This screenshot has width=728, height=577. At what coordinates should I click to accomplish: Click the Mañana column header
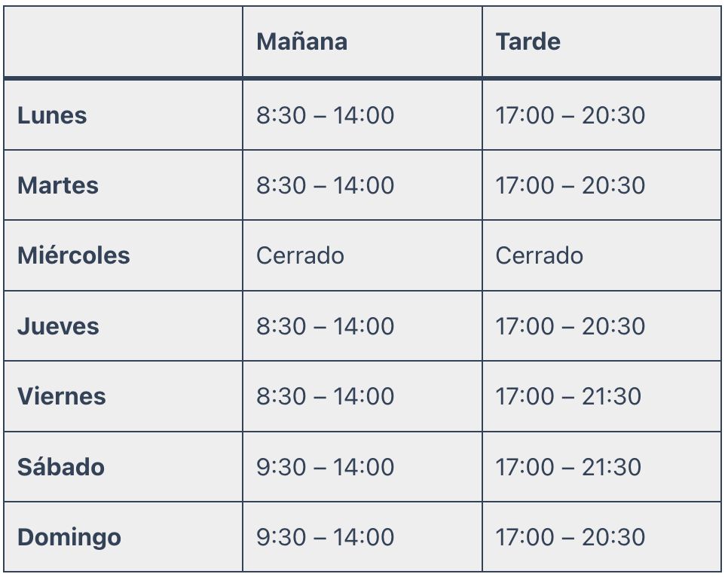coord(301,41)
